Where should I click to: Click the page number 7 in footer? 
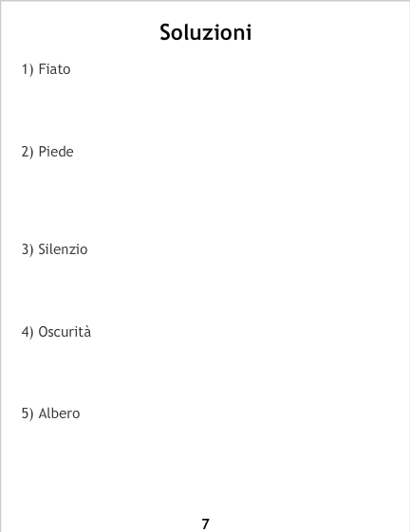click(x=205, y=524)
